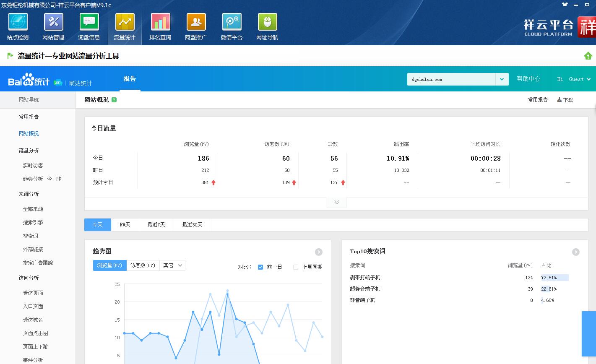Select the 昨天 time range tab
This screenshot has height=364, width=596.
pyautogui.click(x=125, y=225)
